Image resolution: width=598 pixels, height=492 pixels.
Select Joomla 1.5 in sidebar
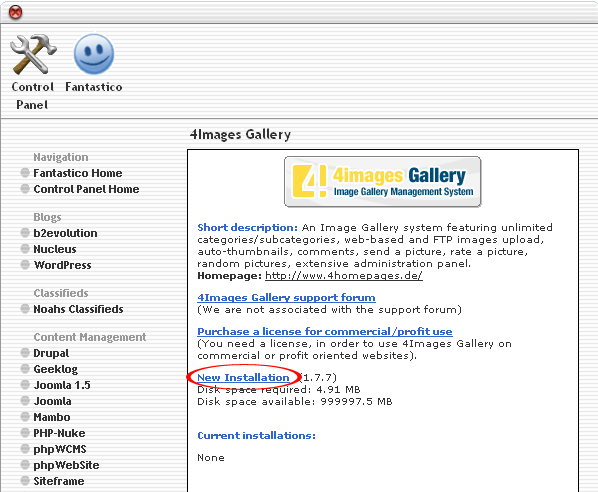62,385
